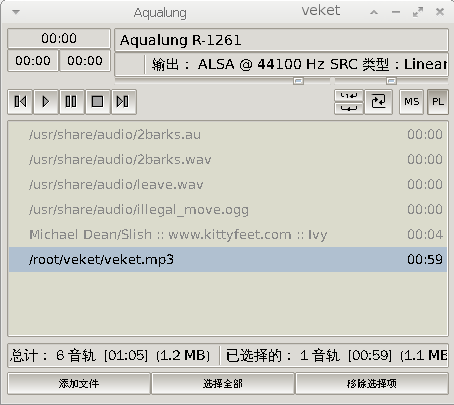
Task: Click the lower-left 00:00 time display
Action: click(33, 61)
